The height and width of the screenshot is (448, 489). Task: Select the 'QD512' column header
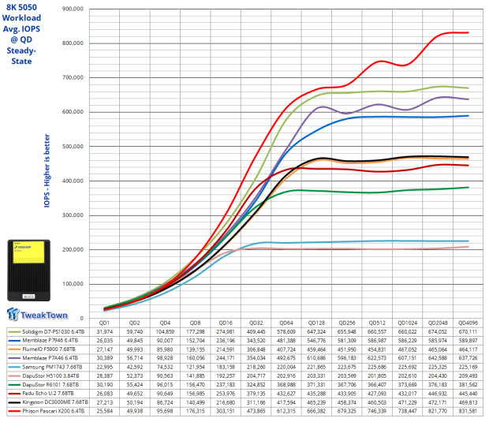tap(377, 323)
